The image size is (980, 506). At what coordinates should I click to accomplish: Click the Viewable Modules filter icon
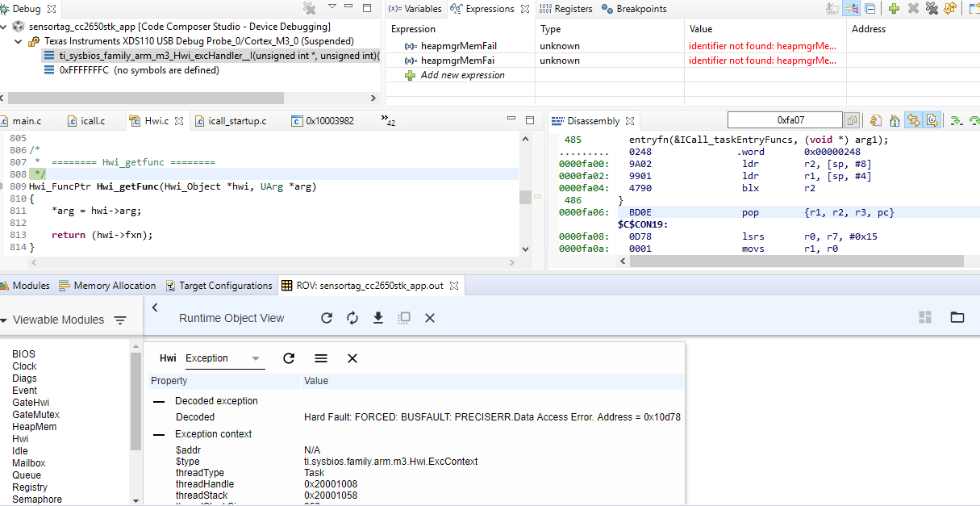pyautogui.click(x=120, y=320)
